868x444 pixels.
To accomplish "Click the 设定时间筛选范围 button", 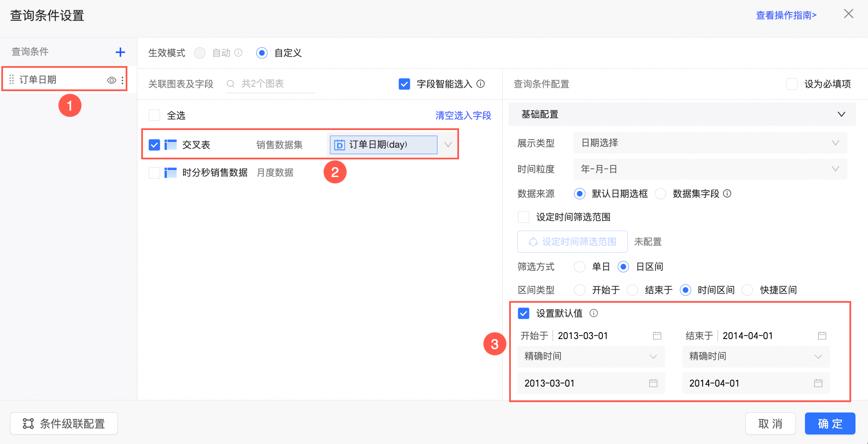I will coord(572,241).
